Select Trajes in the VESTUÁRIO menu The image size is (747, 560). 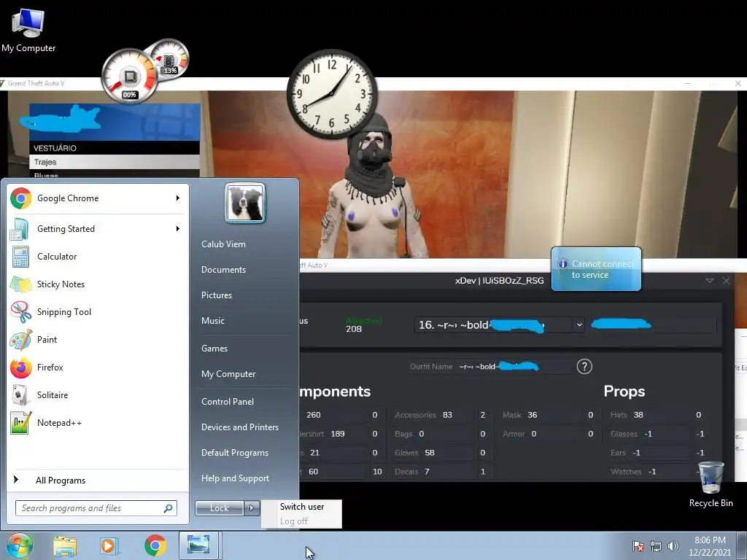tap(115, 162)
